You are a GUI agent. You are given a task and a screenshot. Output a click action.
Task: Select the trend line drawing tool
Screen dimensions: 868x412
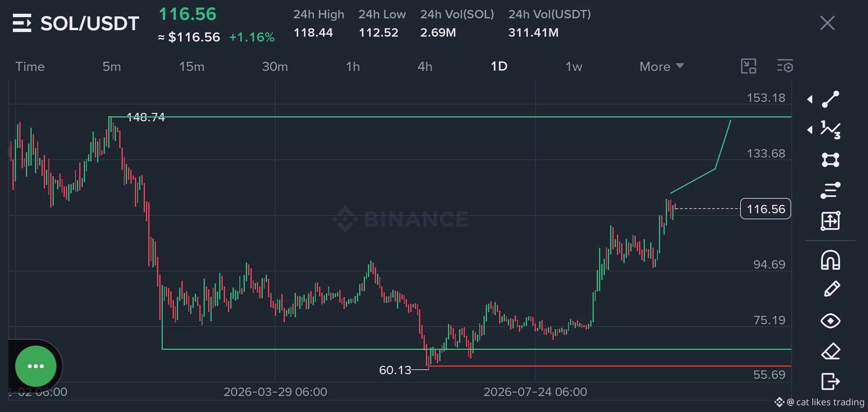tap(830, 99)
